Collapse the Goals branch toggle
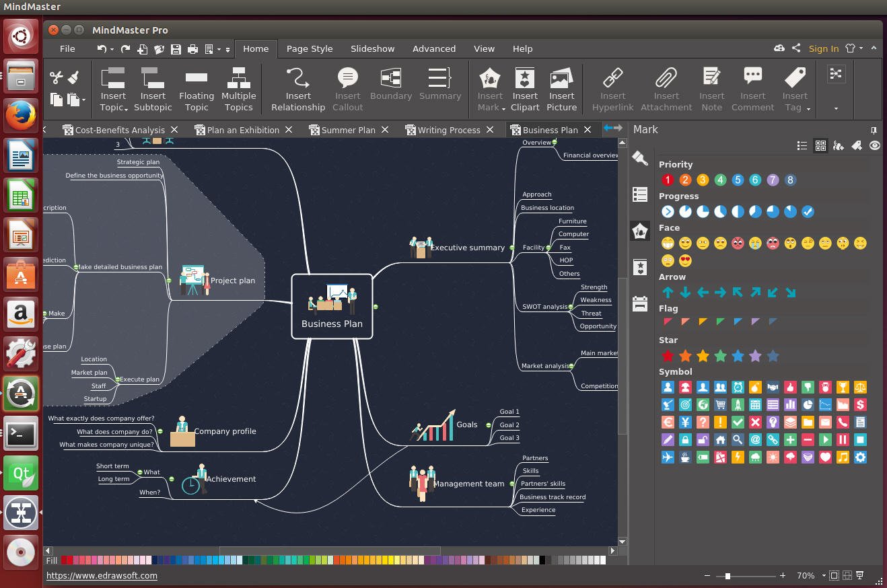 [489, 425]
